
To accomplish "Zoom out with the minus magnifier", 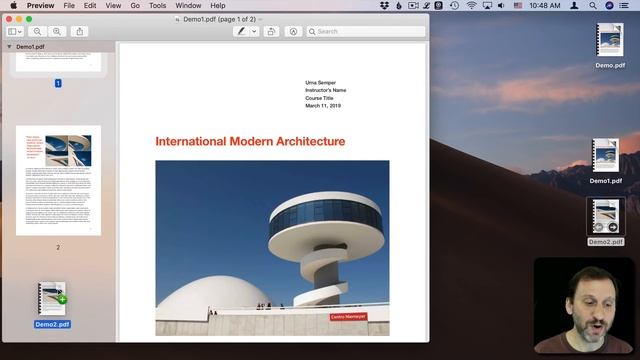I will [37, 31].
